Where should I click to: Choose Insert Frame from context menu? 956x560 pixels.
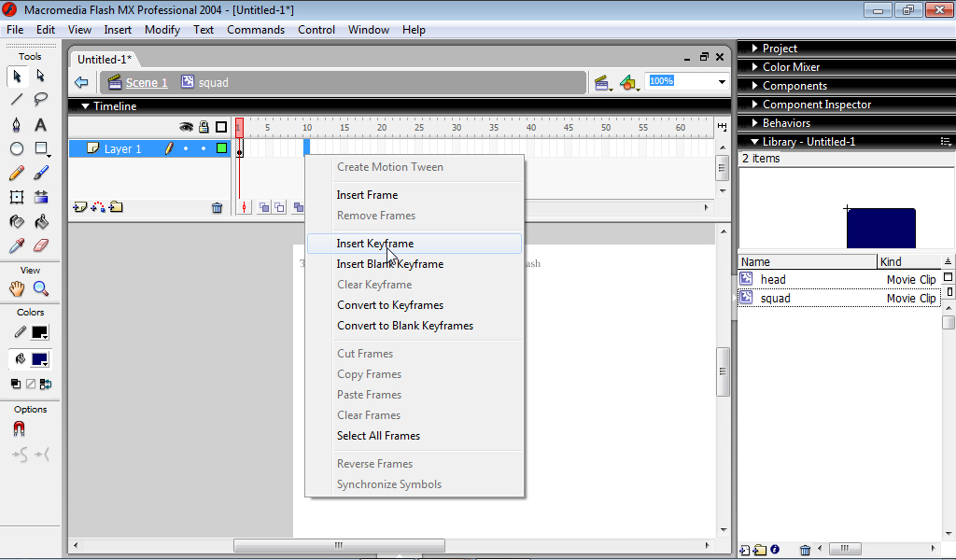[415, 195]
